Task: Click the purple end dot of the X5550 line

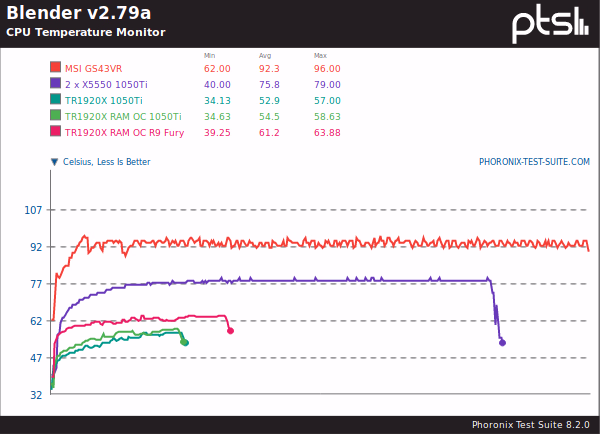Action: click(x=502, y=343)
